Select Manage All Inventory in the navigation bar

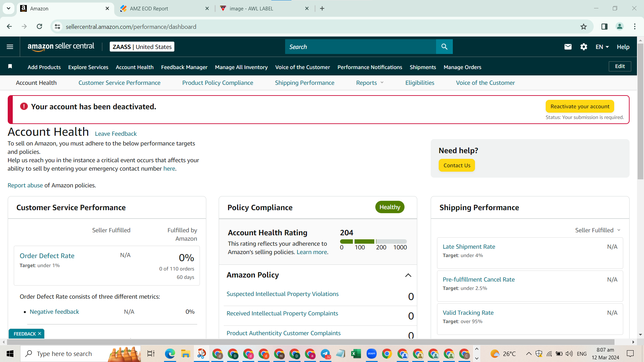pyautogui.click(x=241, y=67)
